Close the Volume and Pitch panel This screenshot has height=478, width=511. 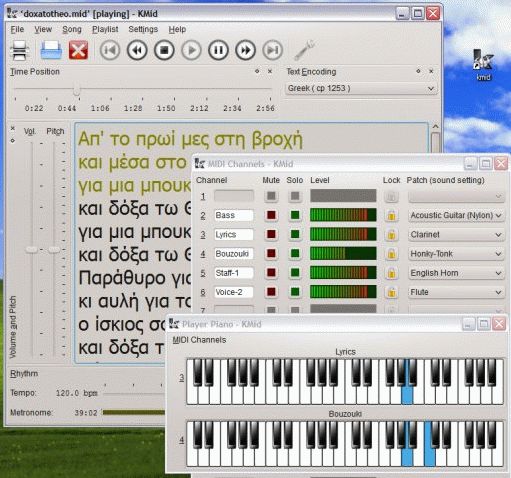[13, 128]
